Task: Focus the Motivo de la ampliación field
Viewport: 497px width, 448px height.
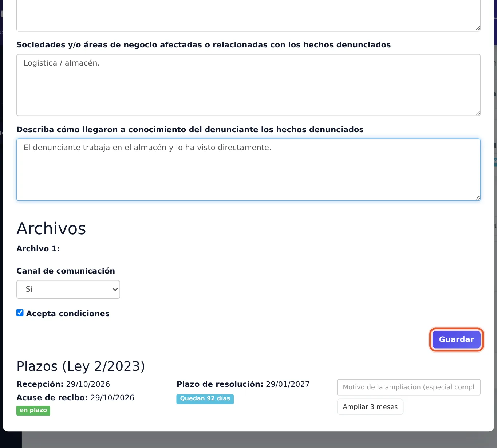Action: (409, 387)
